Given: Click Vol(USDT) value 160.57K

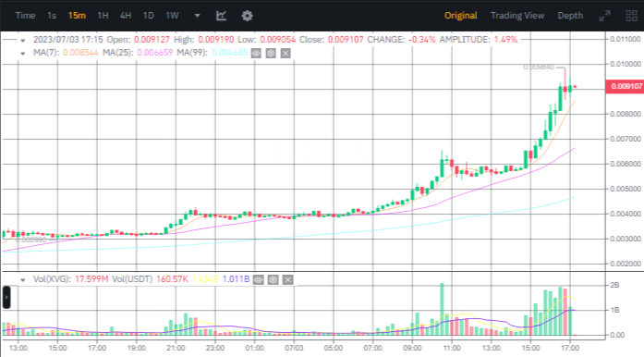Looking at the screenshot, I should click(x=172, y=279).
